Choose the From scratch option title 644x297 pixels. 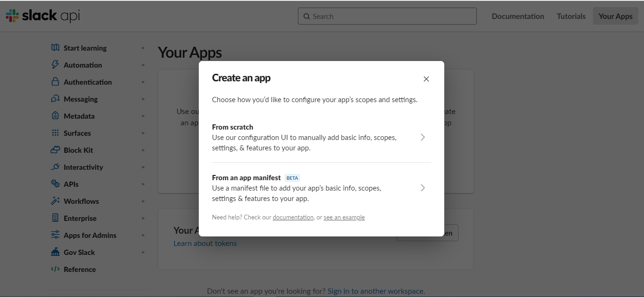[x=232, y=127]
